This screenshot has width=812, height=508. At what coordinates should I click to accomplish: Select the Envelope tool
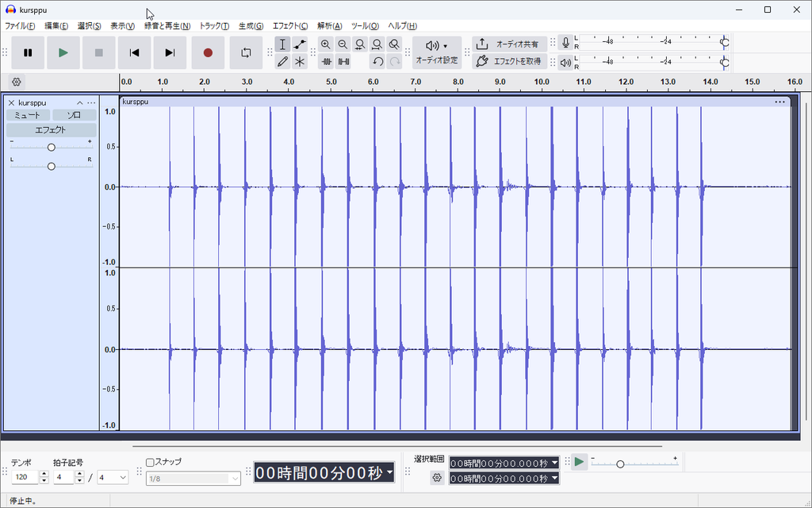(x=300, y=44)
